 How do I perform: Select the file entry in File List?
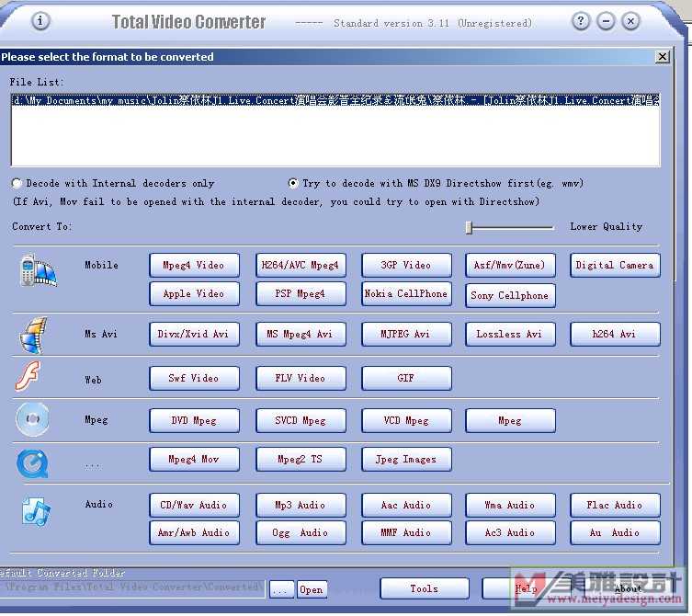click(335, 101)
